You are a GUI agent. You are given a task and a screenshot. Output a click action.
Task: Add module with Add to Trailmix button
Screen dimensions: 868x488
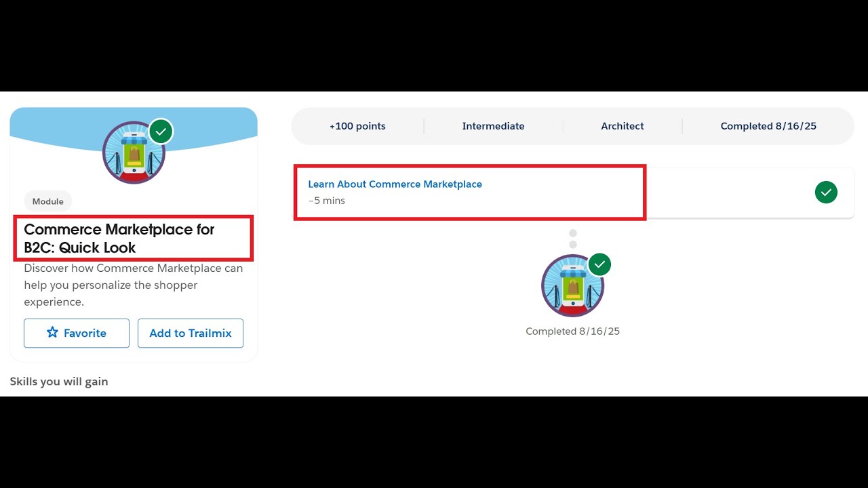pyautogui.click(x=191, y=333)
